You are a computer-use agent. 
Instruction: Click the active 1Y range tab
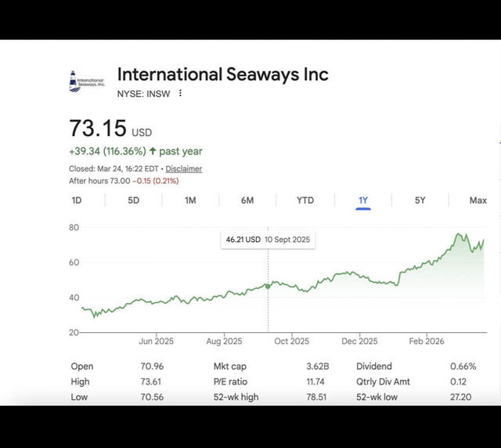click(363, 201)
